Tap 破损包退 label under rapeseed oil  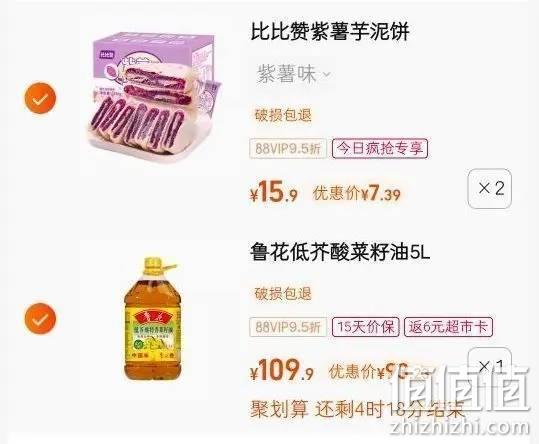[x=283, y=294]
